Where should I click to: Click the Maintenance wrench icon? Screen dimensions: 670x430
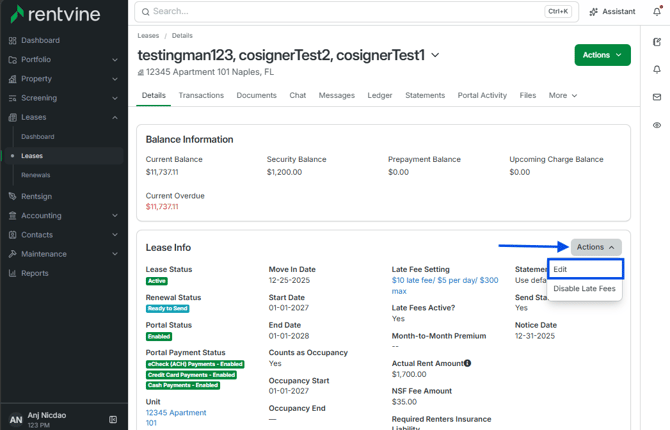coord(12,254)
